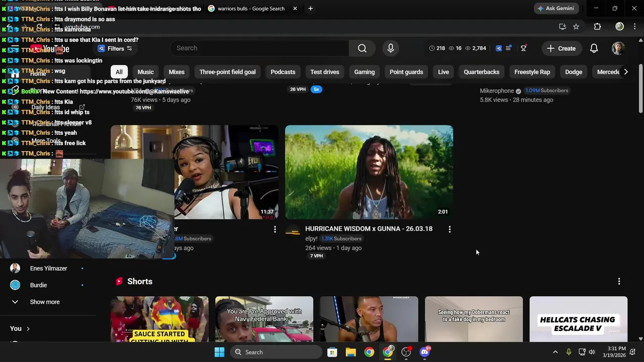Open the Windows Start menu
This screenshot has height=362, width=644.
[219, 352]
